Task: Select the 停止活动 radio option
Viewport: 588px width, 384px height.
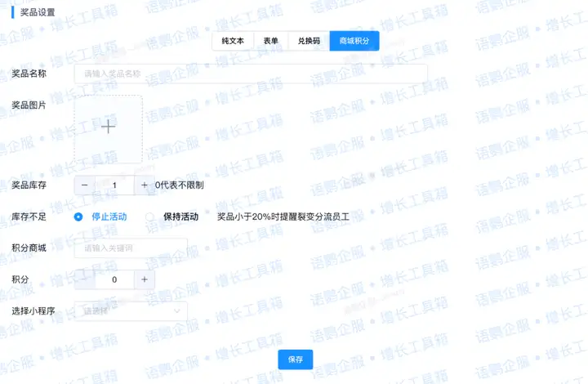Action: click(79, 217)
